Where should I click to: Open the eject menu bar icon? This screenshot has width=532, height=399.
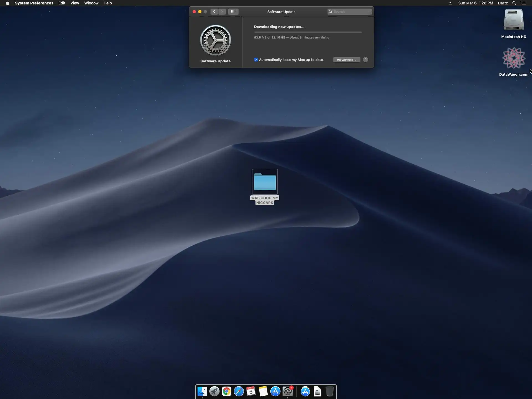click(450, 3)
